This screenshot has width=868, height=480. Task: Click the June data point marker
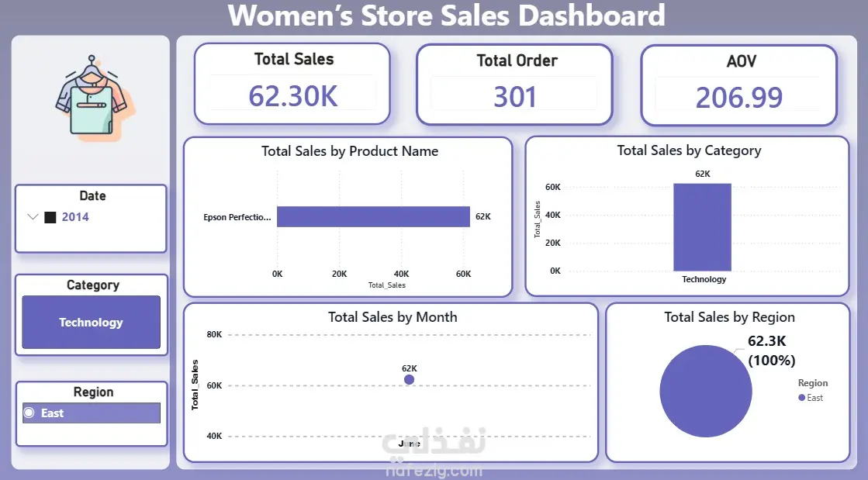click(409, 380)
